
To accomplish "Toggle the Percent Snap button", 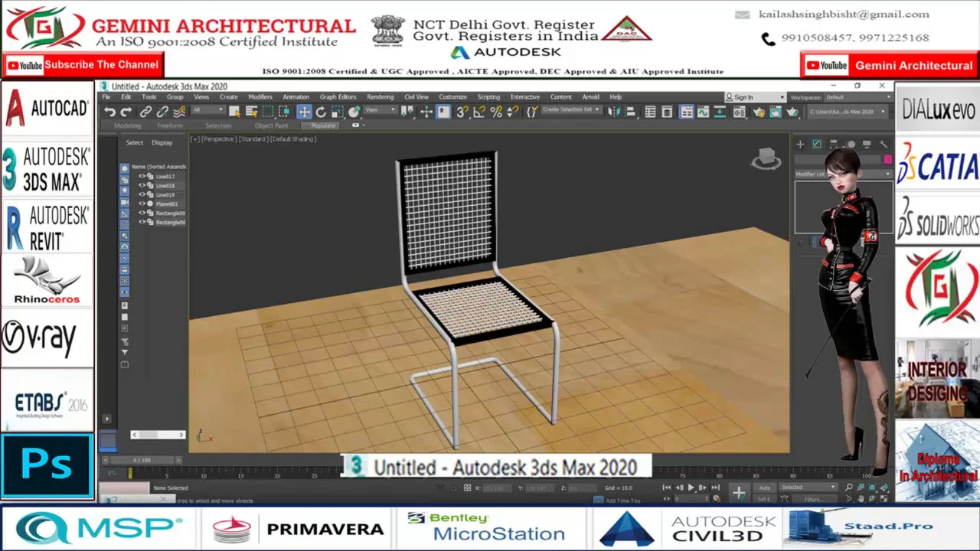I will click(495, 112).
